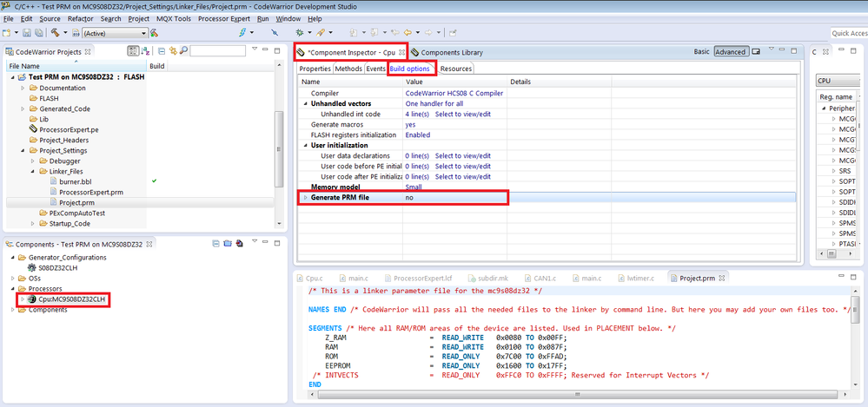
Task: Click the blue flash programmer toolbar icon
Action: (242, 33)
